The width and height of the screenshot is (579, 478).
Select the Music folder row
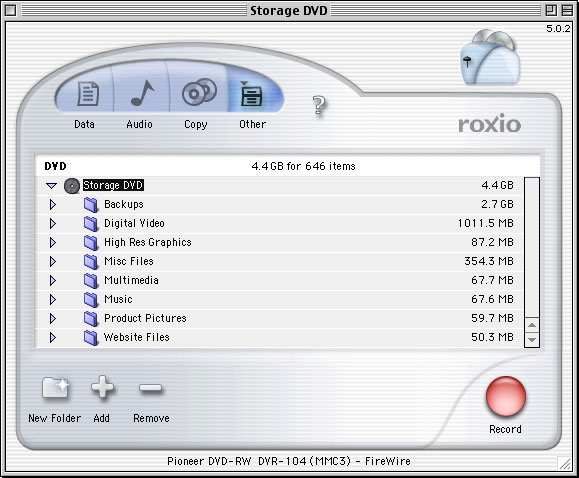[280, 299]
